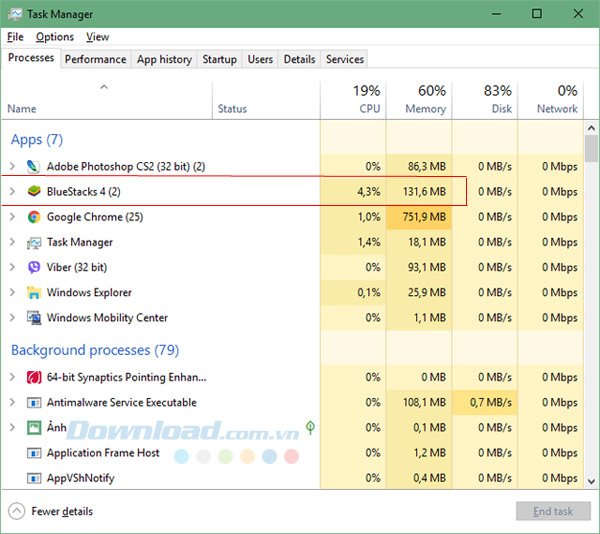Sort by the Status column header
This screenshot has width=600, height=534.
pos(266,100)
